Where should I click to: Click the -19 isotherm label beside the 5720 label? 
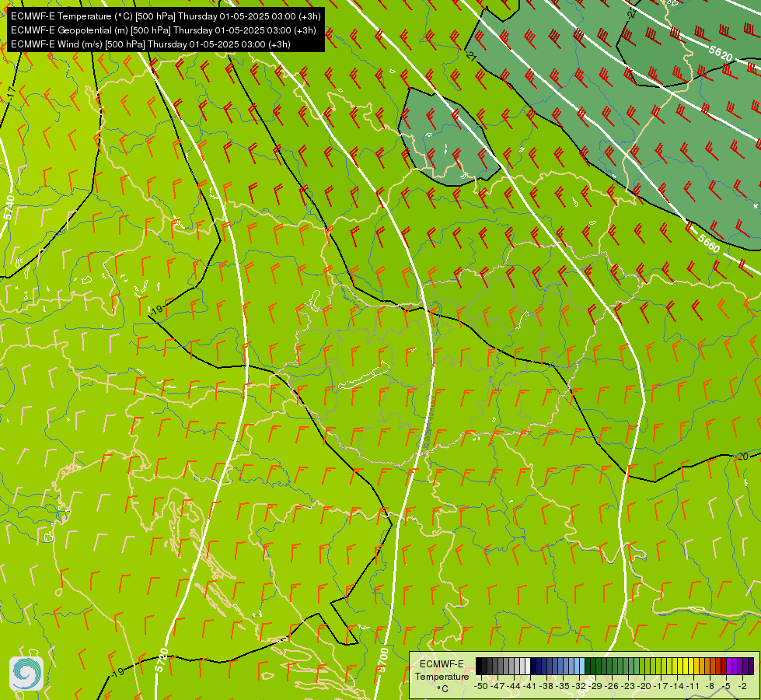[117, 672]
